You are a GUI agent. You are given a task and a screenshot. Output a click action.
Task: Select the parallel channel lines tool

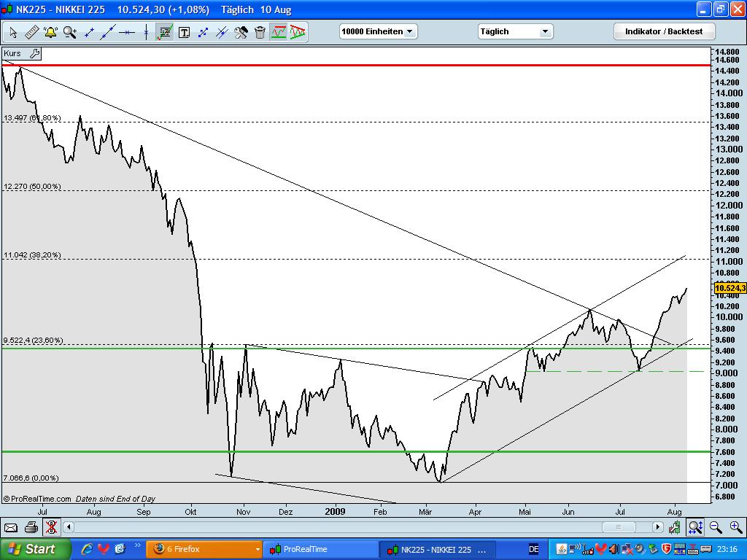coord(222,32)
